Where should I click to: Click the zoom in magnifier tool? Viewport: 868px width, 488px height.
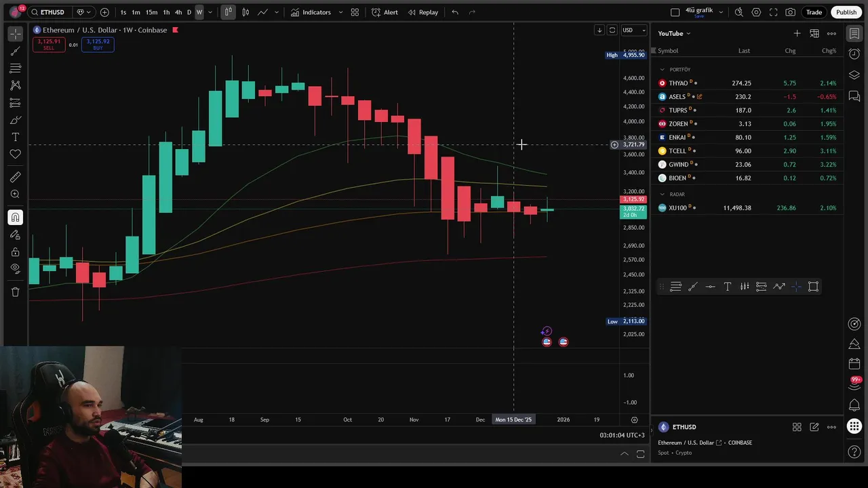[x=15, y=195]
